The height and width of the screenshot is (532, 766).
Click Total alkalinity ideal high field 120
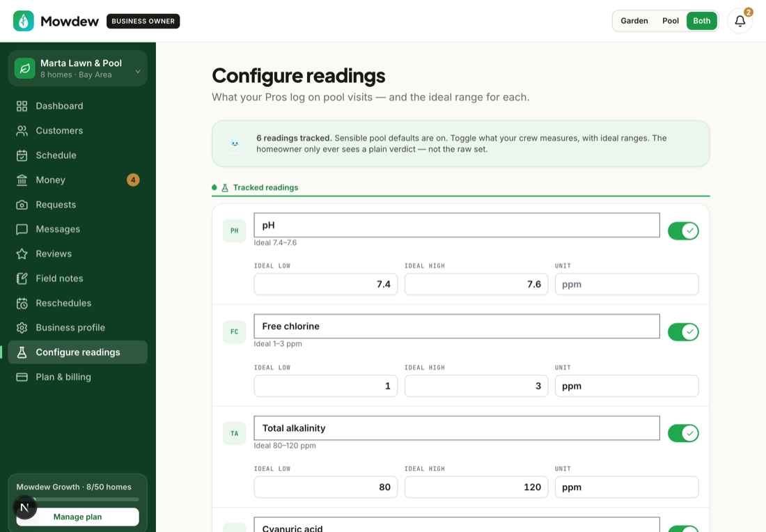(476, 487)
